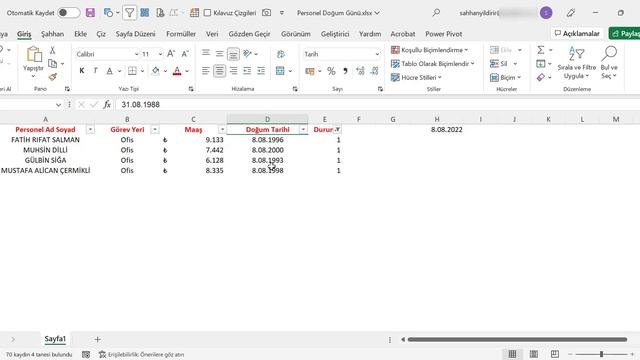Click the Filter funnel icon in quick access toolbar
The width and height of the screenshot is (640, 360).
point(129,13)
